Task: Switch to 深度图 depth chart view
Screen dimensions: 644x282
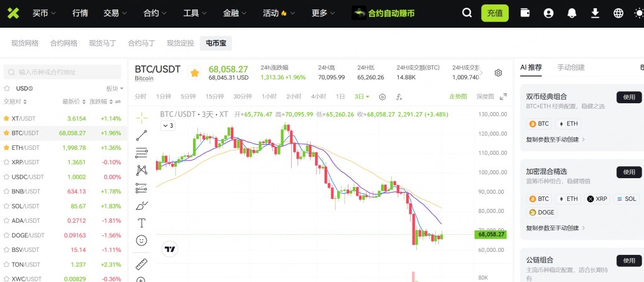Action: tap(485, 96)
